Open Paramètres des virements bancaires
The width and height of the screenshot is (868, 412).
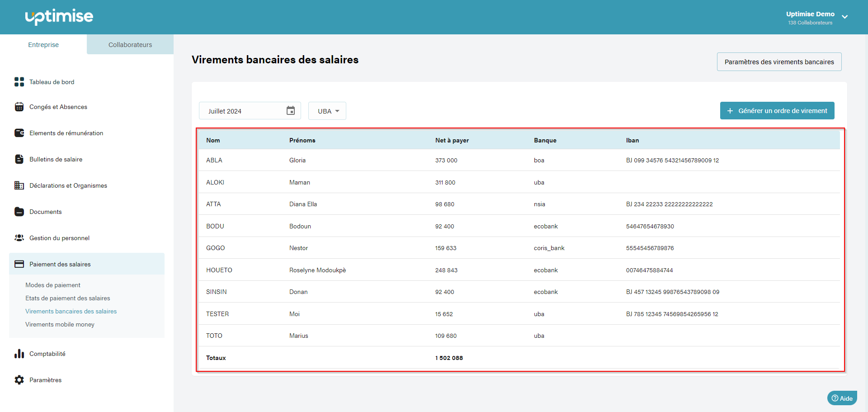(x=779, y=62)
